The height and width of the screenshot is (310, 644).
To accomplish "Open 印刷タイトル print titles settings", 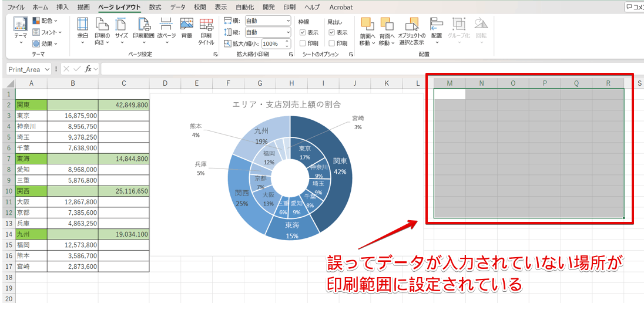I will point(206,31).
